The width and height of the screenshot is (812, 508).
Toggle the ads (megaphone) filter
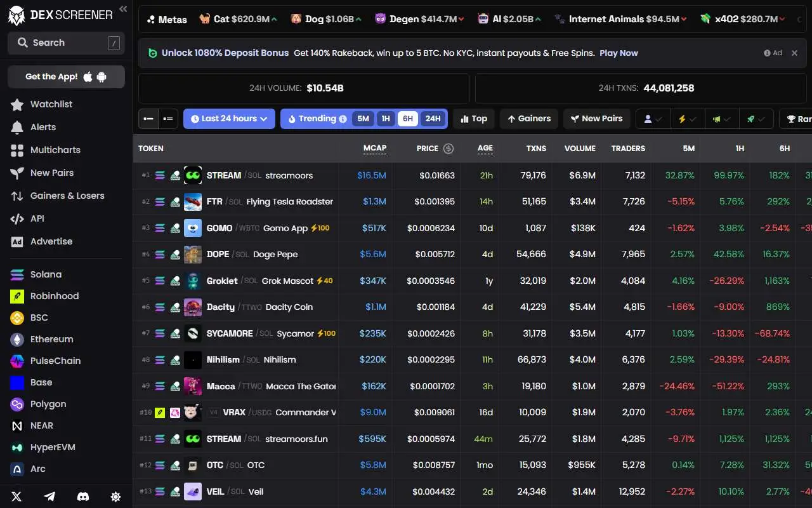tap(722, 119)
